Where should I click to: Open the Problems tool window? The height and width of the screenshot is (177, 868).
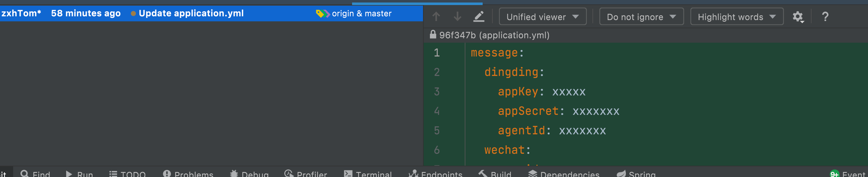coord(188,173)
